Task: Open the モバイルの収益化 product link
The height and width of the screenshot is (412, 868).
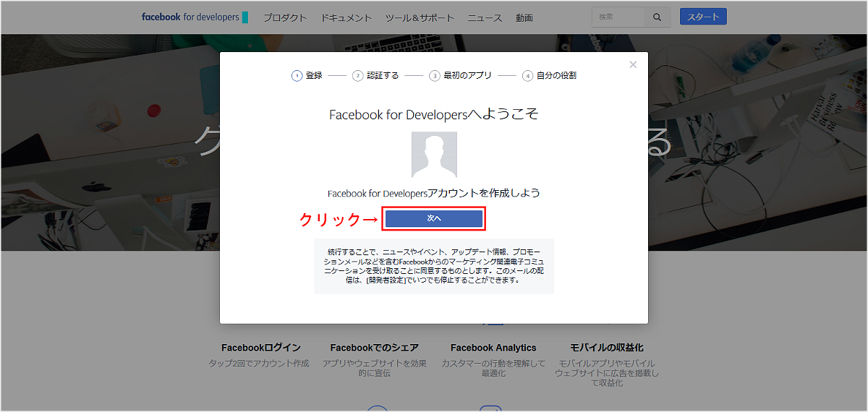Action: (x=606, y=348)
